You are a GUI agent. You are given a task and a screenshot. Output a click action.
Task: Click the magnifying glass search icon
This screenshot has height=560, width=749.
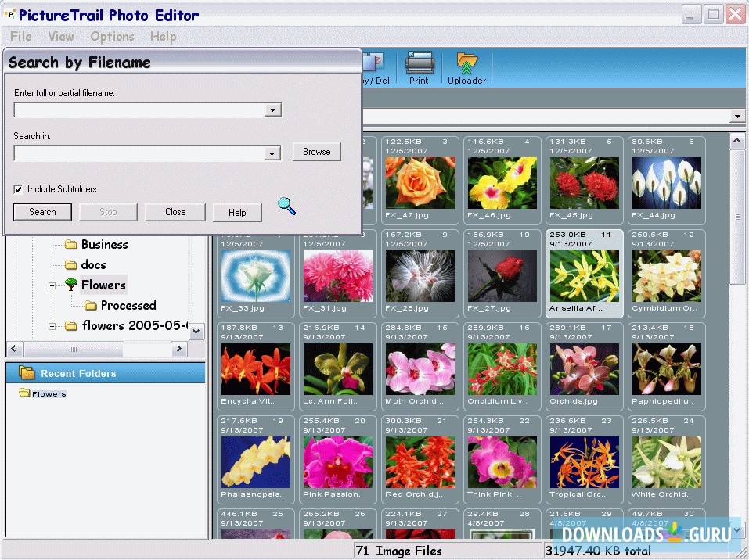coord(286,206)
